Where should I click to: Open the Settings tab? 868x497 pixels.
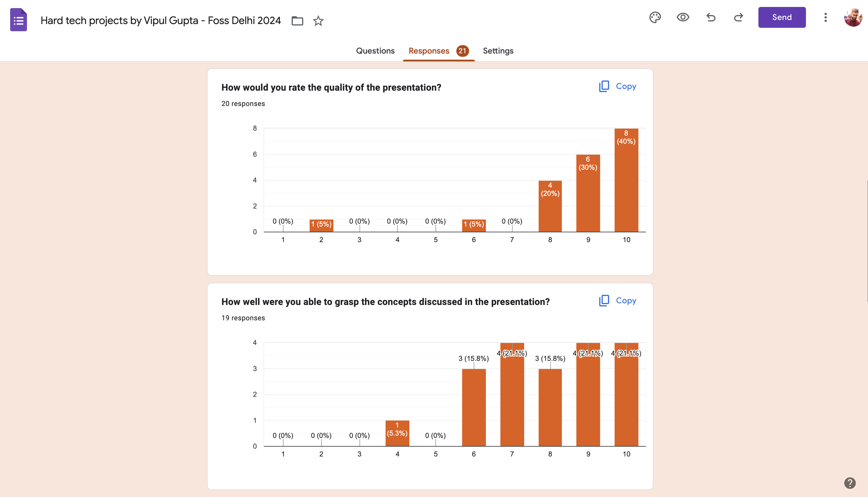click(498, 51)
